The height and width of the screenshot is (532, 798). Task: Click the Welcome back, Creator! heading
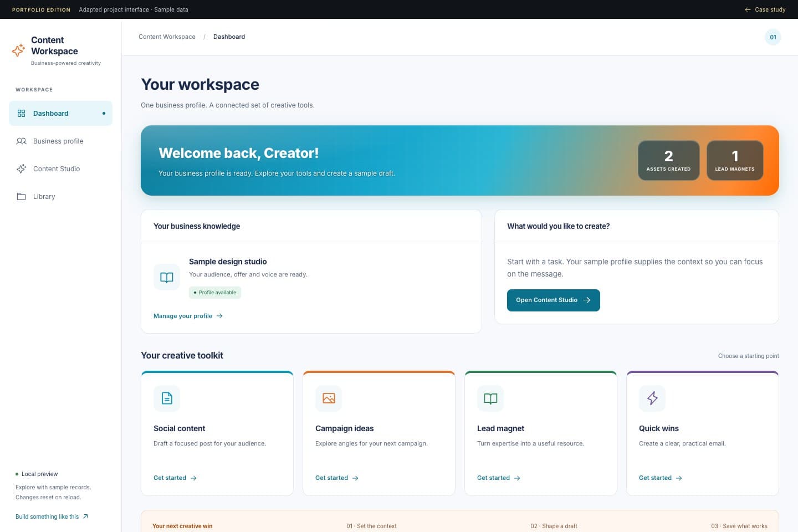click(239, 153)
